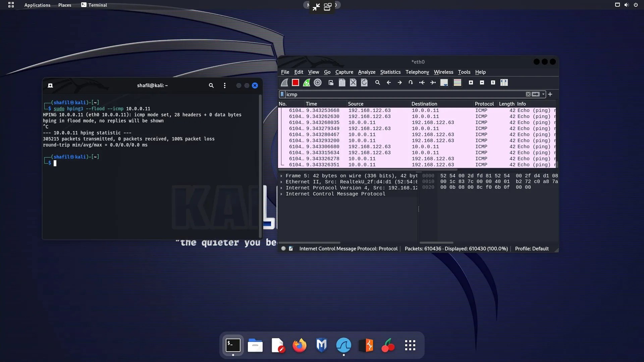The image size is (644, 362).
Task: Apply the current display filter
Action: tap(536, 95)
